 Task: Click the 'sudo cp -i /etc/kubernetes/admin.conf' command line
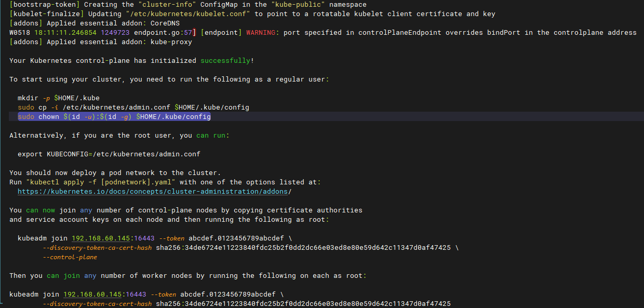[x=133, y=108]
